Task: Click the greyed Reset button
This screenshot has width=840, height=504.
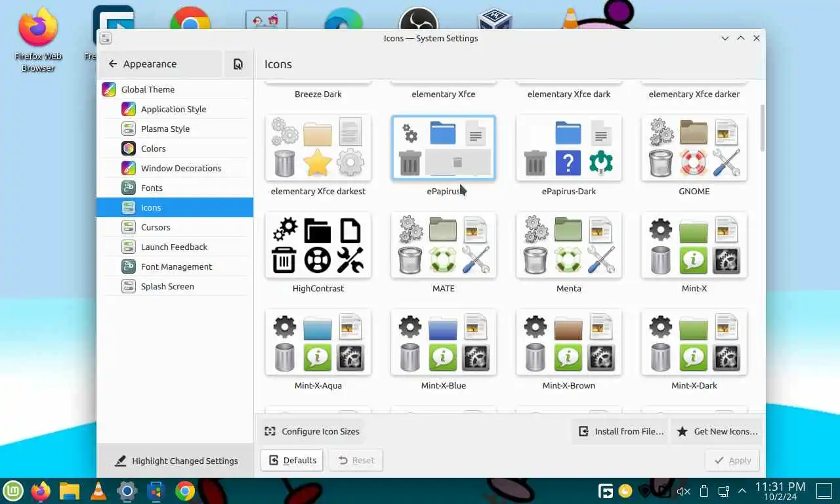Action: point(356,460)
